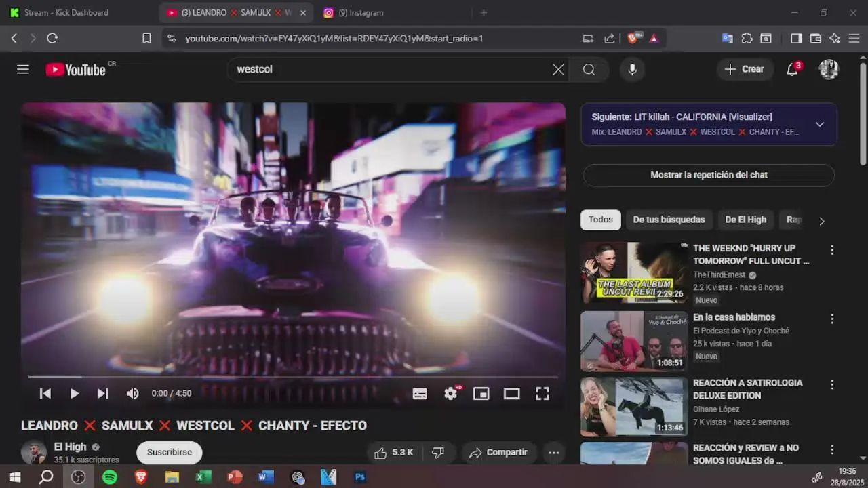Open browser main menu

(x=854, y=39)
